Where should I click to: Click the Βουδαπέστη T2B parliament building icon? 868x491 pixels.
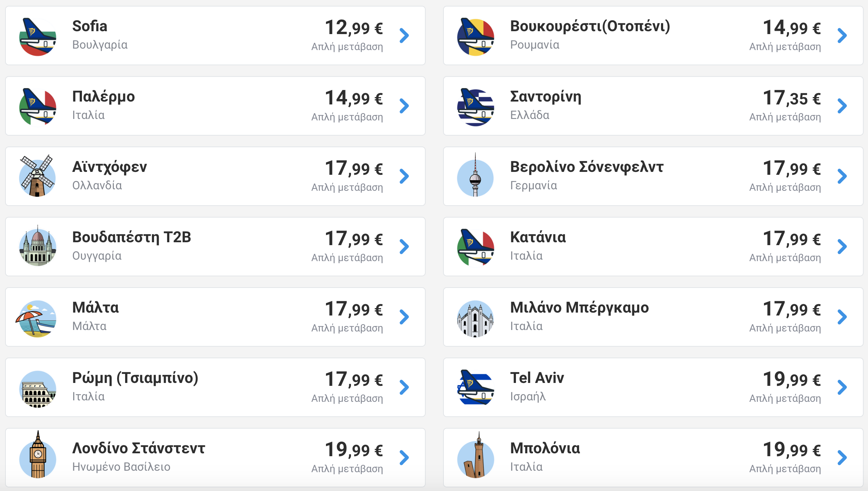[38, 246]
